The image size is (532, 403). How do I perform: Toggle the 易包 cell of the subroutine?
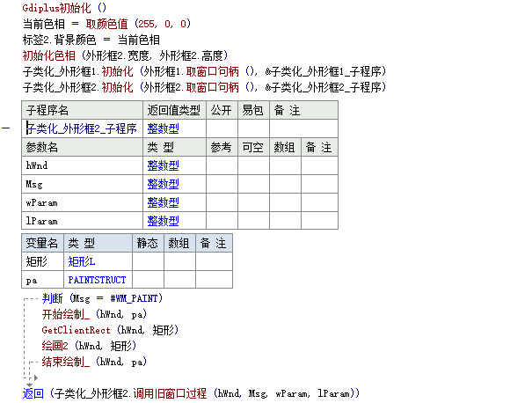tap(253, 128)
